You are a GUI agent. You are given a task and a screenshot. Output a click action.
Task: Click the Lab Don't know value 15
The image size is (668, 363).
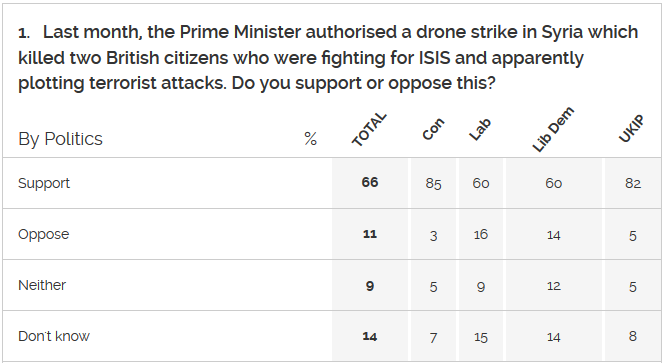[481, 337]
